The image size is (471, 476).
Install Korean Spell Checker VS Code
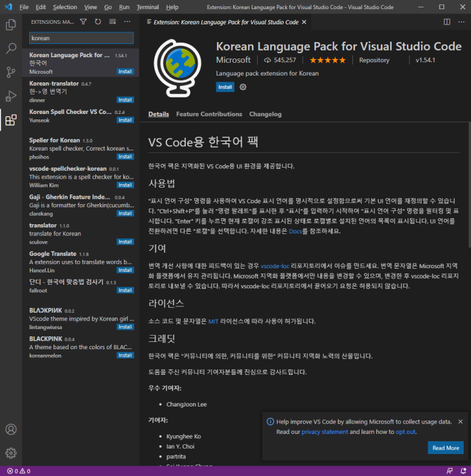[x=125, y=120]
